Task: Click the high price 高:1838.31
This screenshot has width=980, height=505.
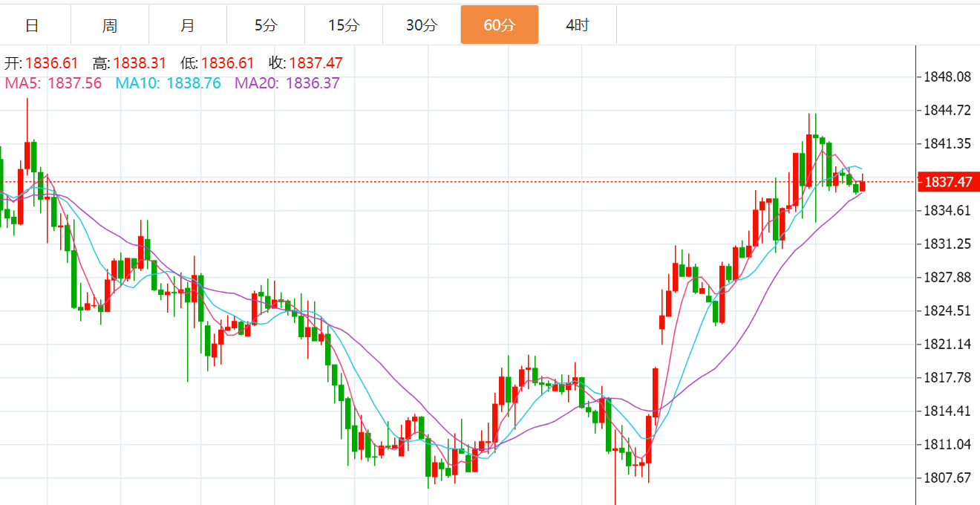Action: point(129,64)
